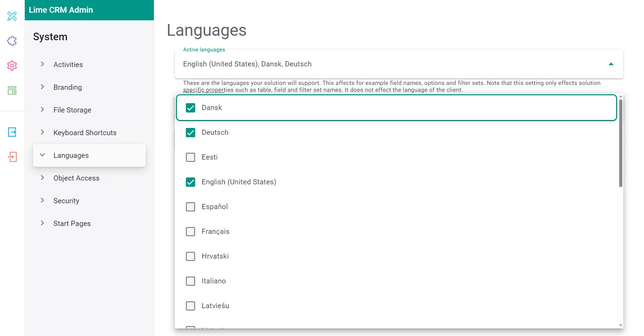Viewport: 644px width, 336px height.
Task: Click the Lime CRM Admin header
Action: [x=61, y=10]
